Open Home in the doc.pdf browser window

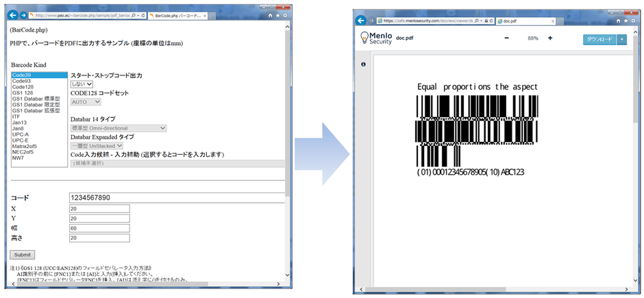point(618,21)
